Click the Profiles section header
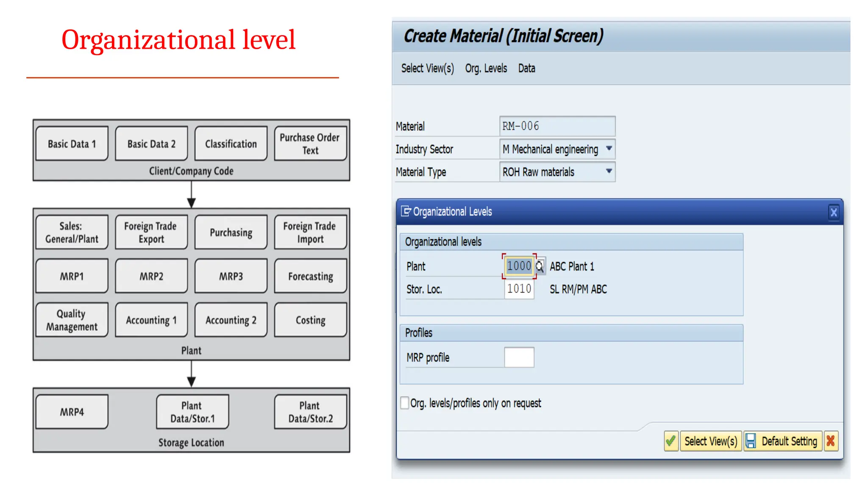This screenshot has width=868, height=488. (x=571, y=333)
